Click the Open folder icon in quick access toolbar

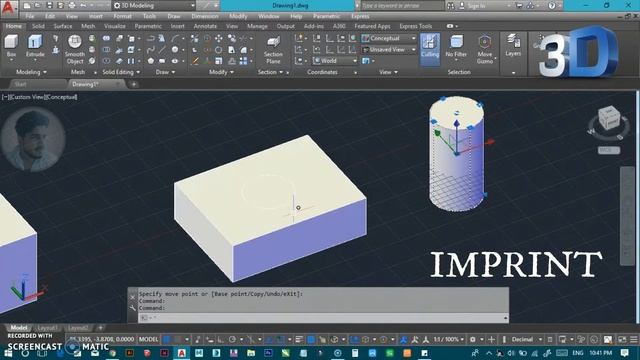(38, 6)
